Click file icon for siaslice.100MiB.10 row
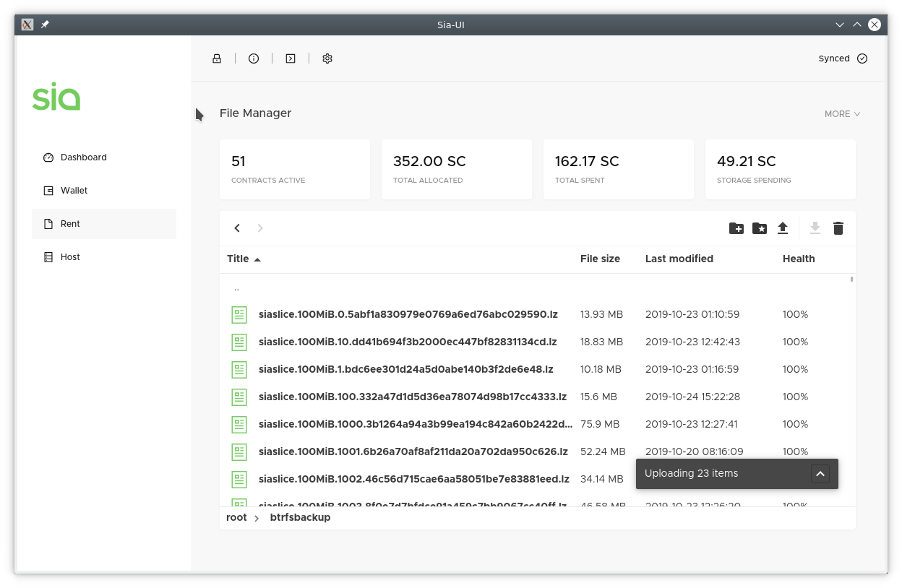 click(239, 342)
